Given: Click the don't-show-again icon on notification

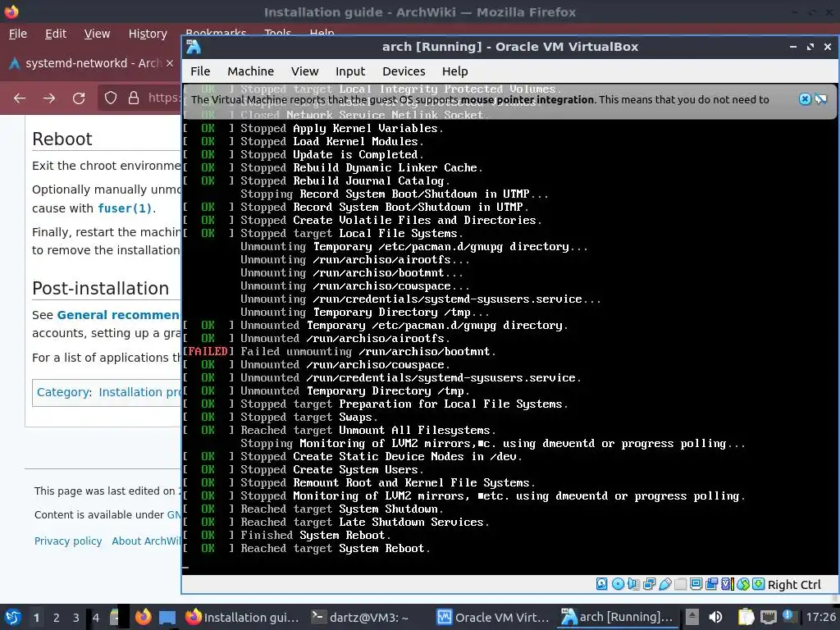Looking at the screenshot, I should click(x=820, y=98).
